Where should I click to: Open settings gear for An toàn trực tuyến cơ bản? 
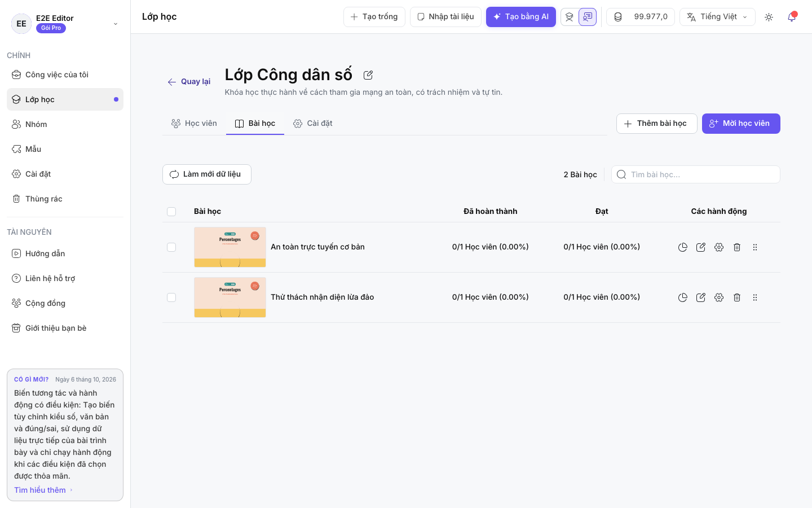coord(719,247)
